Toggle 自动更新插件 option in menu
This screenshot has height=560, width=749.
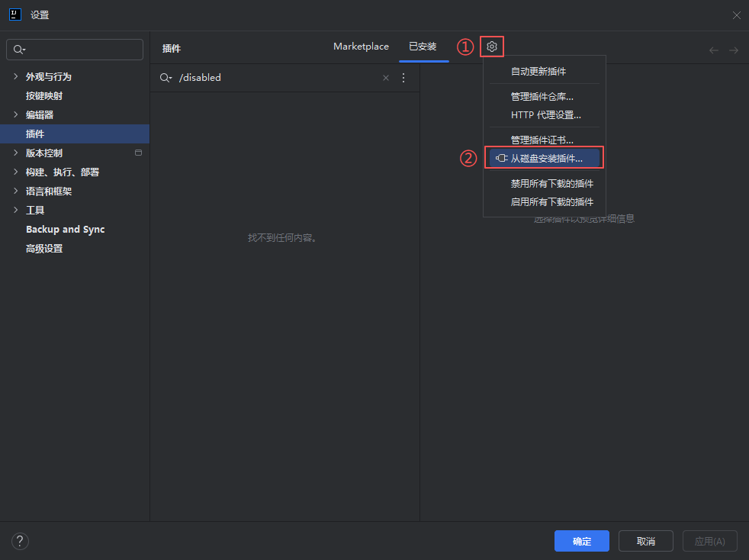click(x=538, y=71)
